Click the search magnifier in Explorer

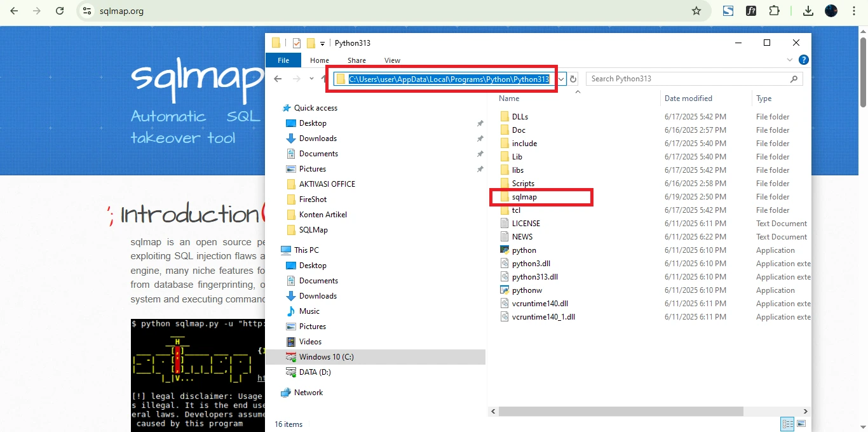(794, 79)
